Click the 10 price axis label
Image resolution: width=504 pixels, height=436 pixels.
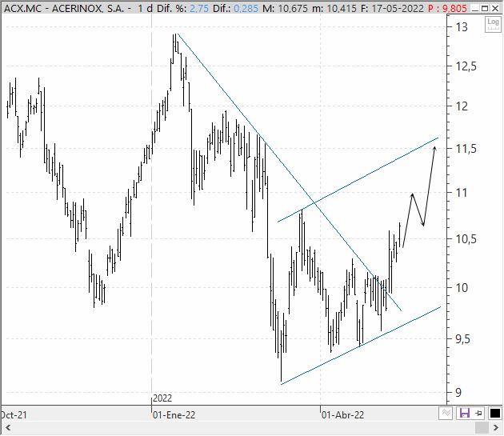(x=462, y=288)
